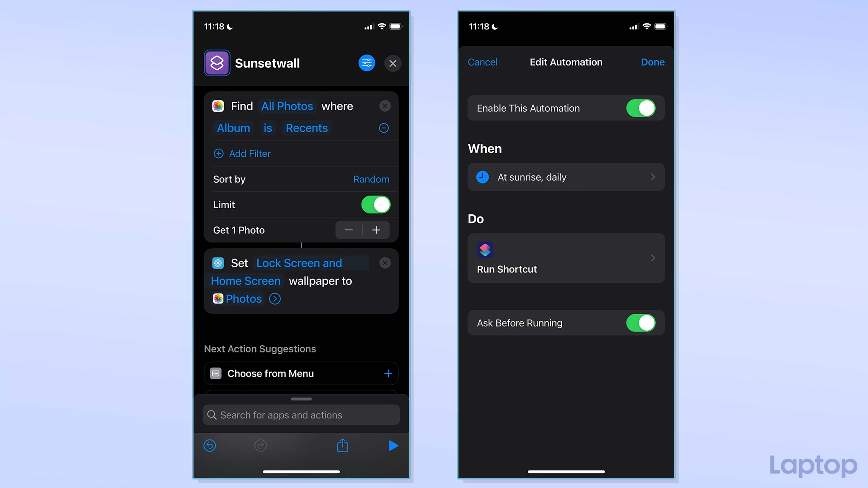Image resolution: width=868 pixels, height=488 pixels.
Task: Tap the Add Filter plus-circle icon
Action: [218, 154]
